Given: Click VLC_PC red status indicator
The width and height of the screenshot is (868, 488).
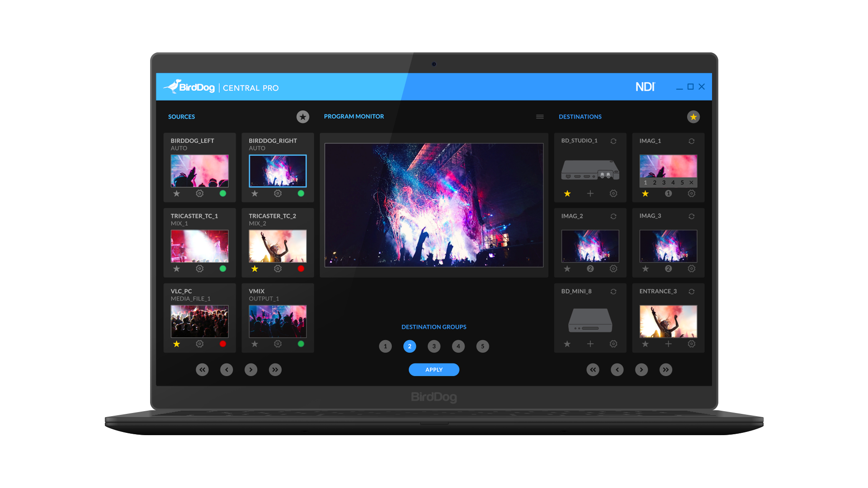Looking at the screenshot, I should (223, 344).
